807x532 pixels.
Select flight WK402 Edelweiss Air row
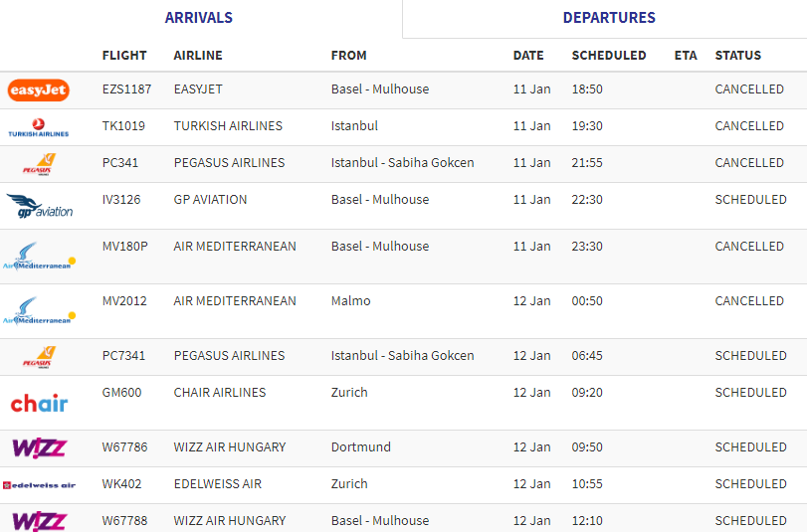coord(217,484)
